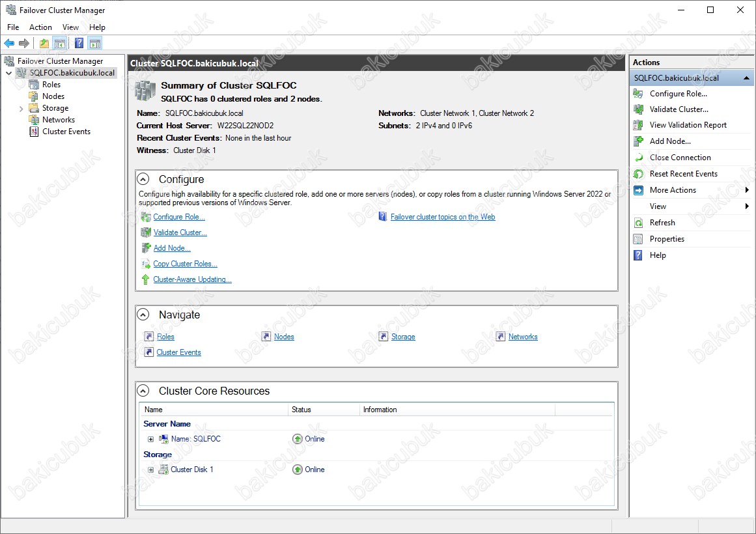Click the Add Node... link in Configure section
The image size is (756, 534).
(172, 248)
